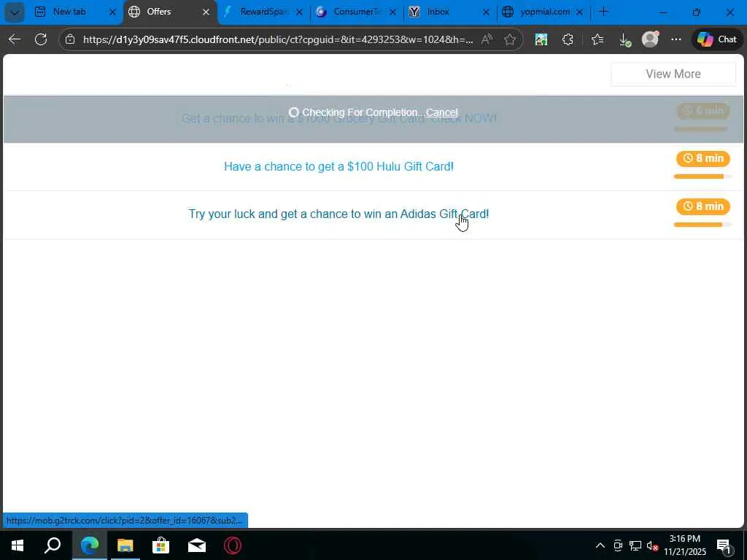Screen dimensions: 747x560
Task: View site information lock icon
Action: (x=70, y=39)
